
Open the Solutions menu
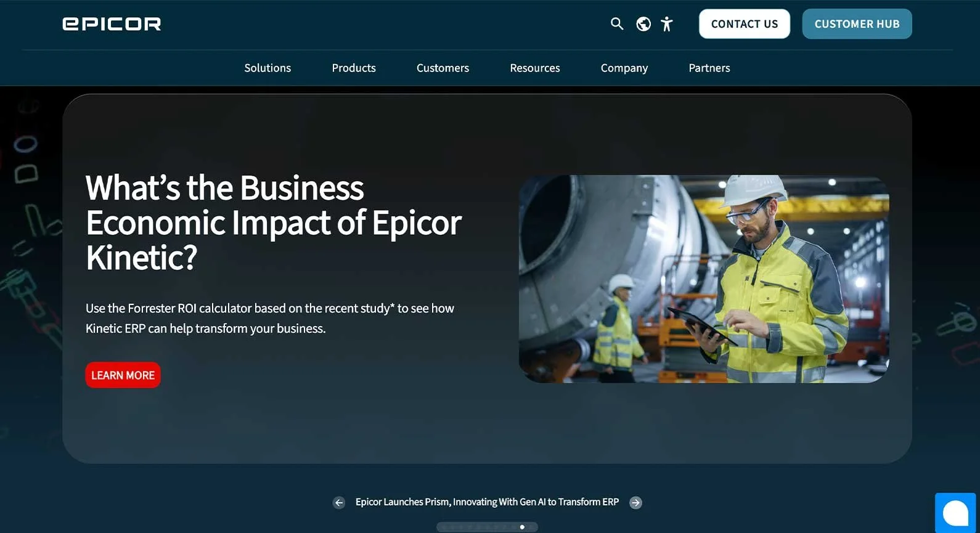coord(267,68)
